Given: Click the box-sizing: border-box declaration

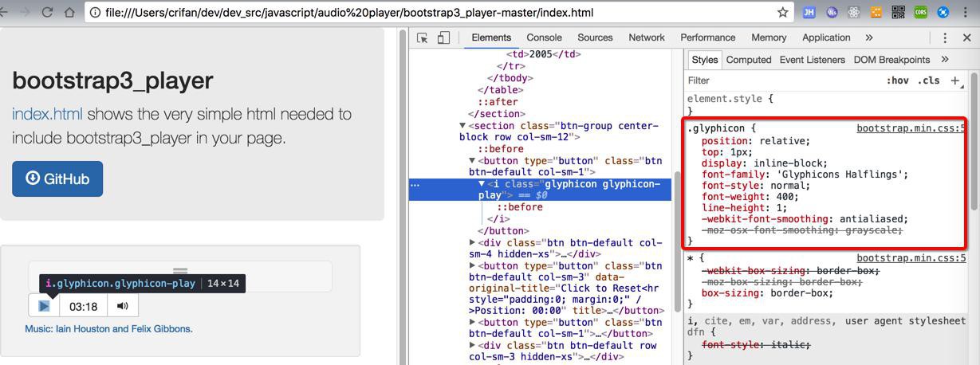Looking at the screenshot, I should [768, 292].
